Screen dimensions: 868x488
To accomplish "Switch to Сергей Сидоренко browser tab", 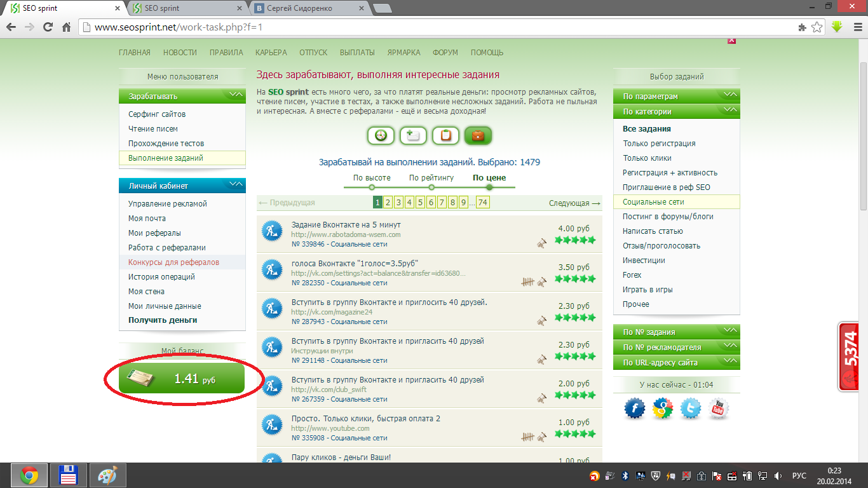I will tap(308, 8).
